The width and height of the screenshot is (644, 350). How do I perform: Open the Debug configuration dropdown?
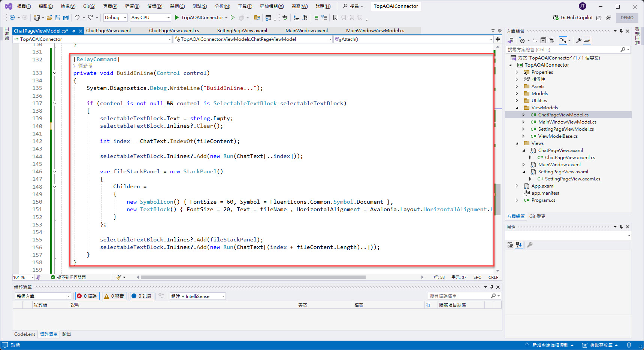(x=115, y=18)
